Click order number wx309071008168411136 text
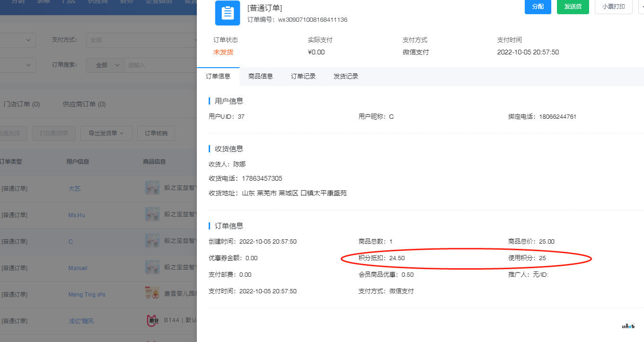The width and height of the screenshot is (644, 342). coord(312,20)
